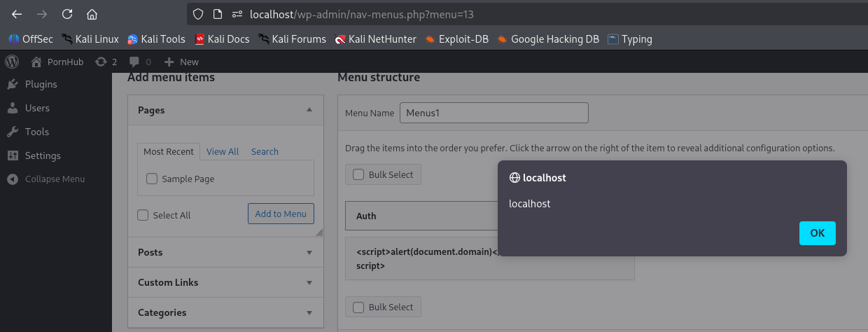Click the Menu Name text field

493,113
